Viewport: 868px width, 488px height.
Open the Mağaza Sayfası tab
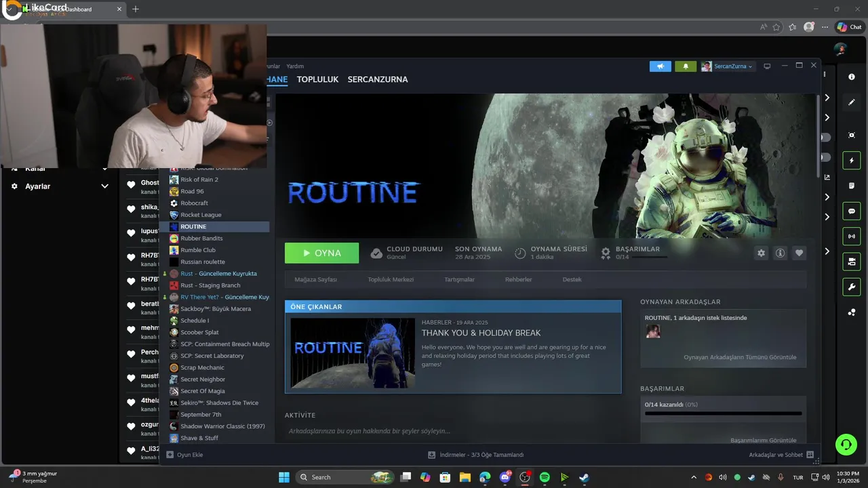click(315, 279)
